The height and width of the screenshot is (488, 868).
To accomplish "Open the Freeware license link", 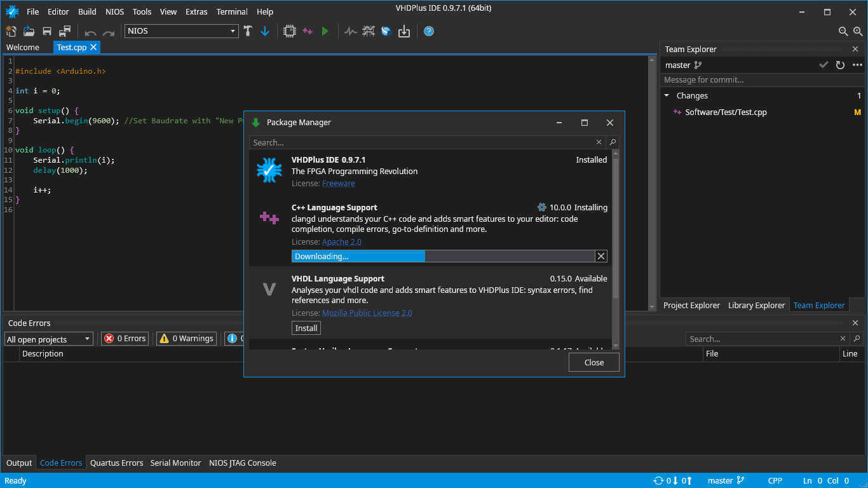I will [339, 183].
